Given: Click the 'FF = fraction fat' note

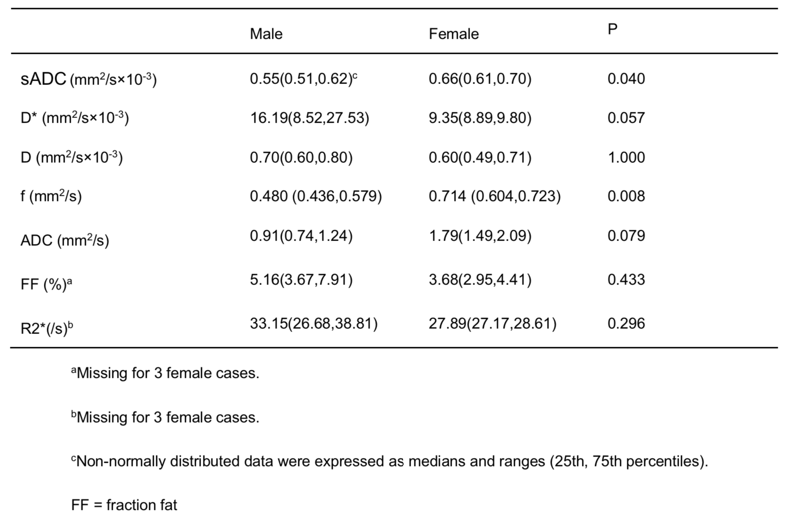Looking at the screenshot, I should tap(124, 505).
